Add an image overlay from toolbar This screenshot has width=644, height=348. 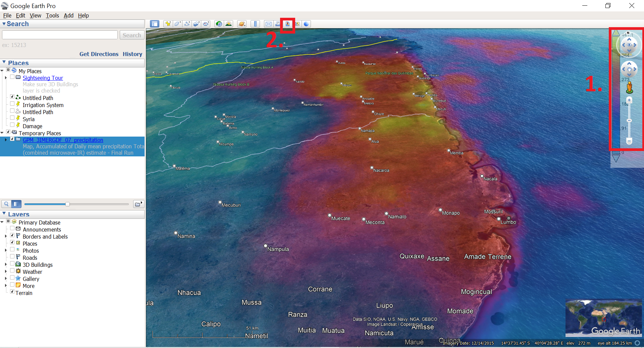197,24
